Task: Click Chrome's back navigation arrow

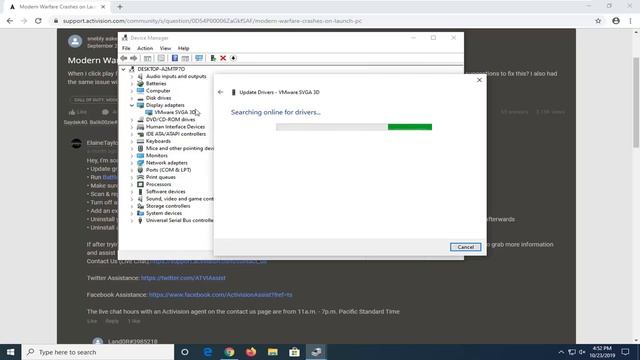Action: [x=10, y=21]
